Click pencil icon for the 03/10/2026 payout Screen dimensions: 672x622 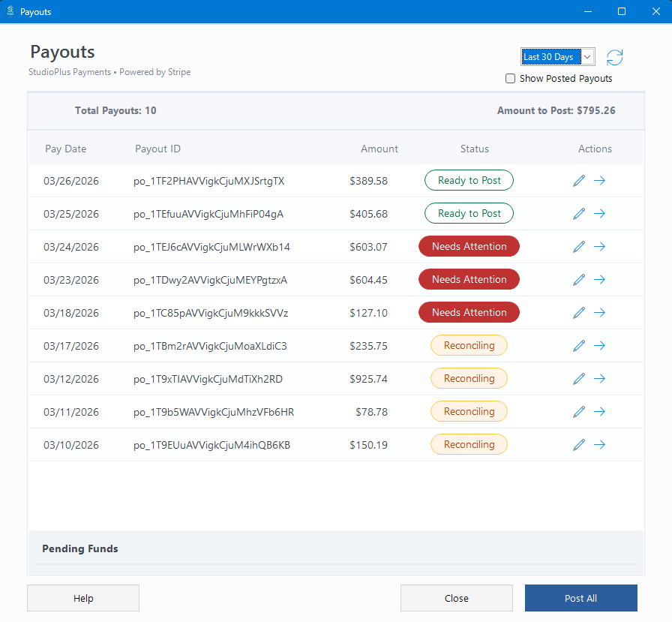pyautogui.click(x=578, y=445)
